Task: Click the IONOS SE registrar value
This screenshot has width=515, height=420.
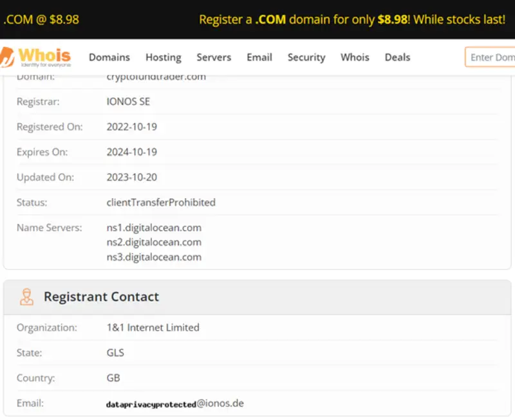Action: click(x=128, y=102)
